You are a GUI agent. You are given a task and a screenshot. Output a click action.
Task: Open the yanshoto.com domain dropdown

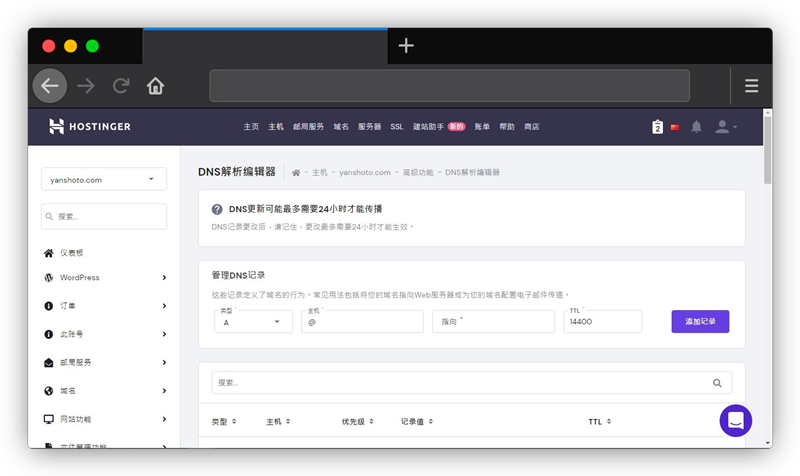coord(104,179)
